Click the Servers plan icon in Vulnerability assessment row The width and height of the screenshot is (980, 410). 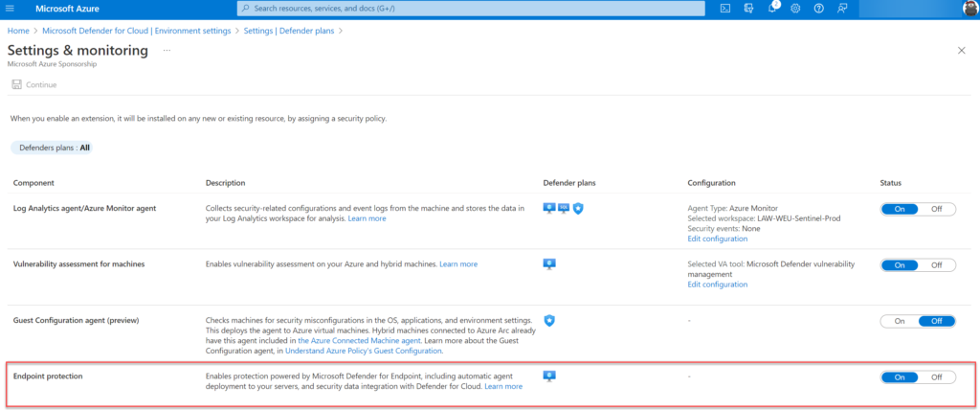click(549, 264)
